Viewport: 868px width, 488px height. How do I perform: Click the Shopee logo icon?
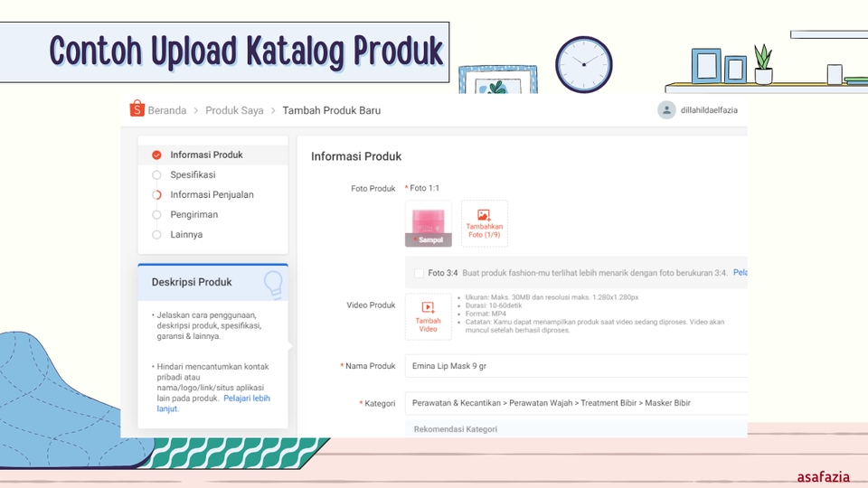(x=137, y=109)
